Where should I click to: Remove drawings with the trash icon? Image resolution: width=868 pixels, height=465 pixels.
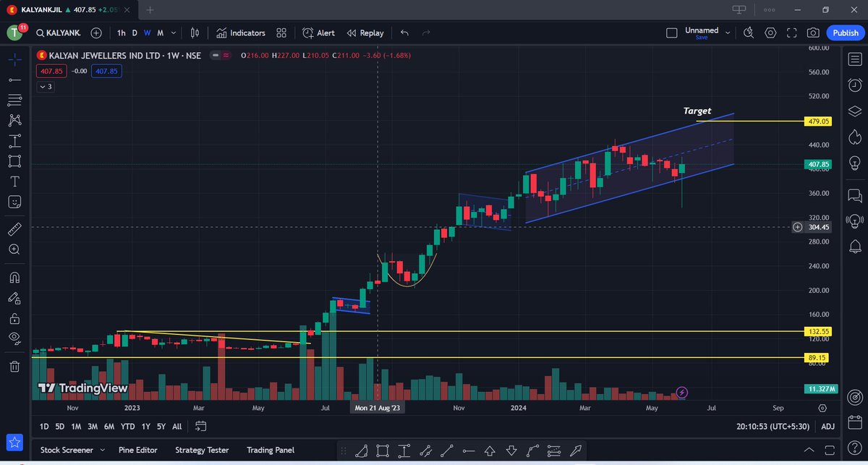point(14,366)
